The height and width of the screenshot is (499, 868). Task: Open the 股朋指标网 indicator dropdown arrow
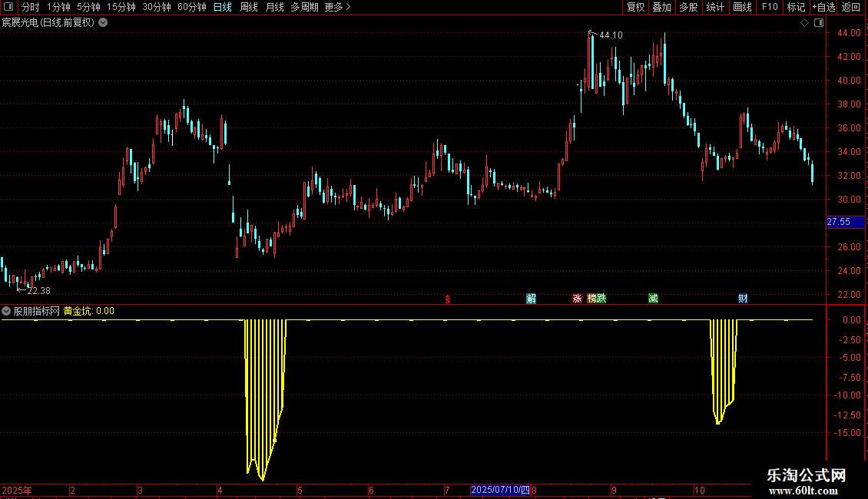click(6, 312)
